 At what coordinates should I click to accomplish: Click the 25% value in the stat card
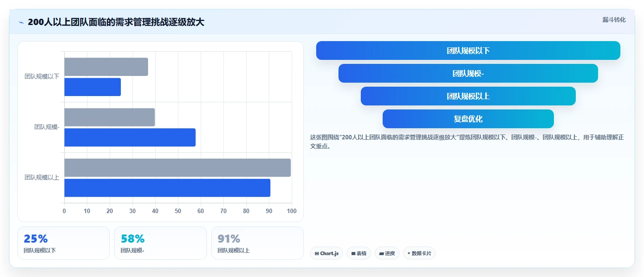click(x=36, y=239)
